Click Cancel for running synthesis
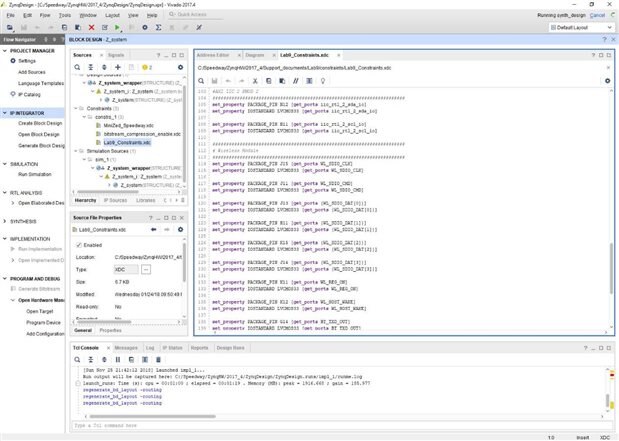Screen dimensions: 619x441 pyautogui.click(x=596, y=16)
